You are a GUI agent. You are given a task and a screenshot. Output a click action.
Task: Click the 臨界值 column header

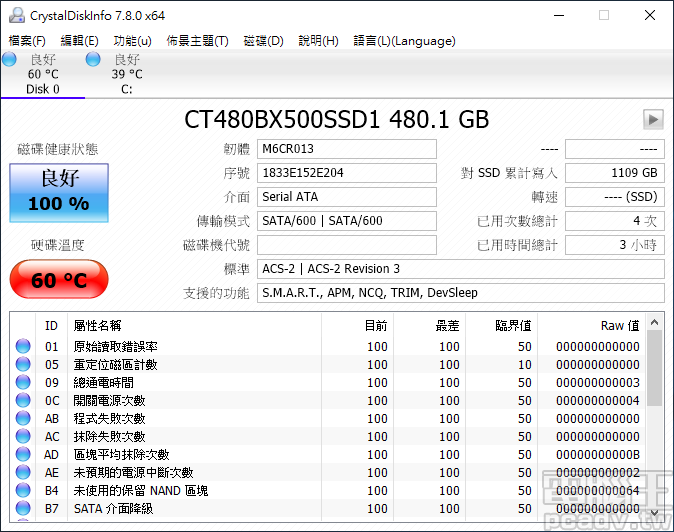(502, 326)
